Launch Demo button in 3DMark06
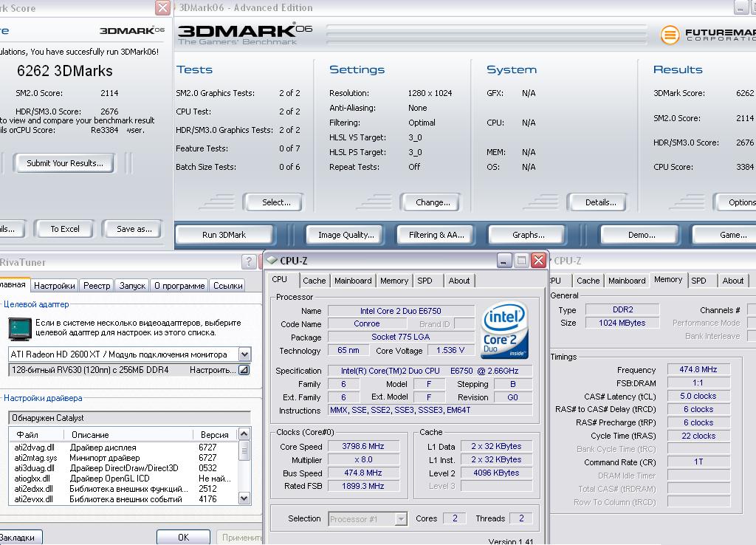 [x=642, y=235]
